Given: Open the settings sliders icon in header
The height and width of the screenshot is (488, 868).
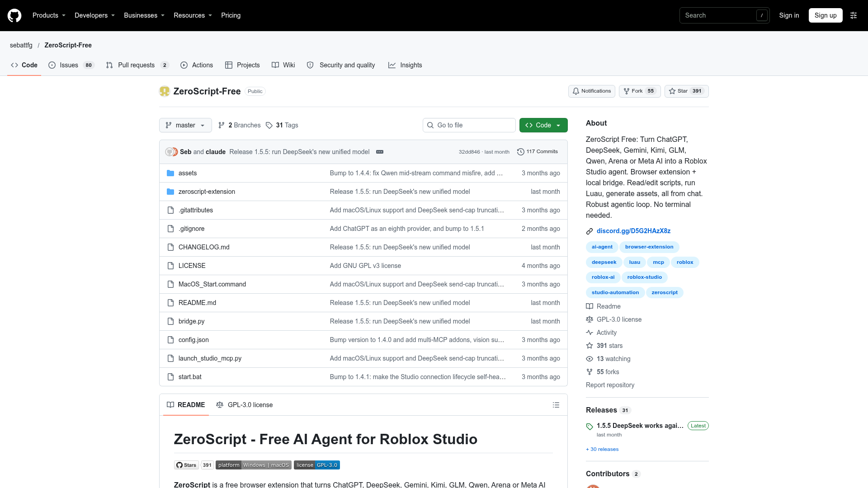Looking at the screenshot, I should (854, 15).
